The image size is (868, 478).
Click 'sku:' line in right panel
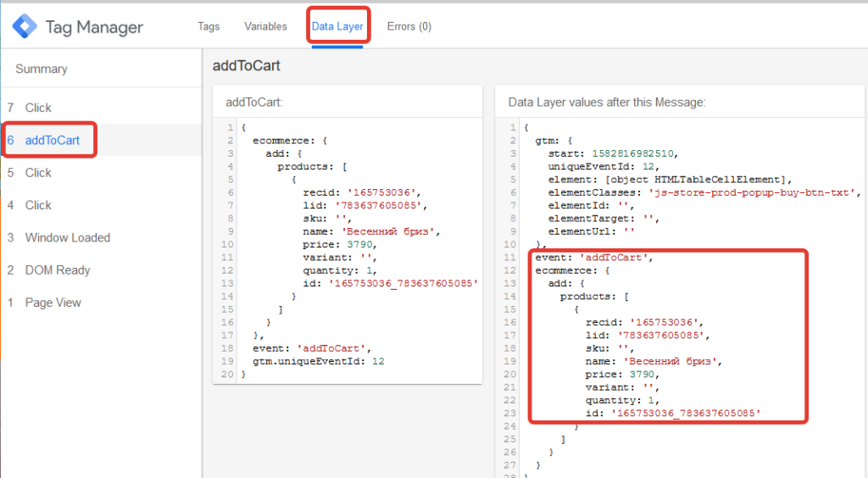[609, 348]
